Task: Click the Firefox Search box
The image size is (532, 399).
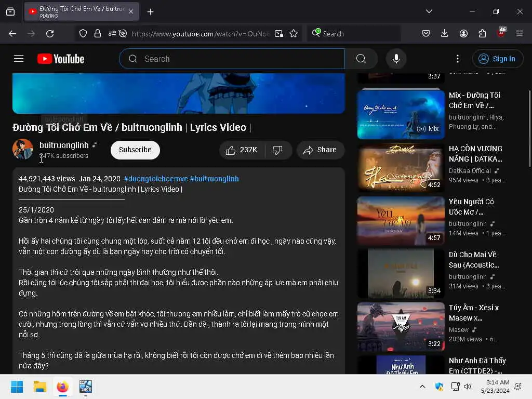Action: (x=354, y=34)
